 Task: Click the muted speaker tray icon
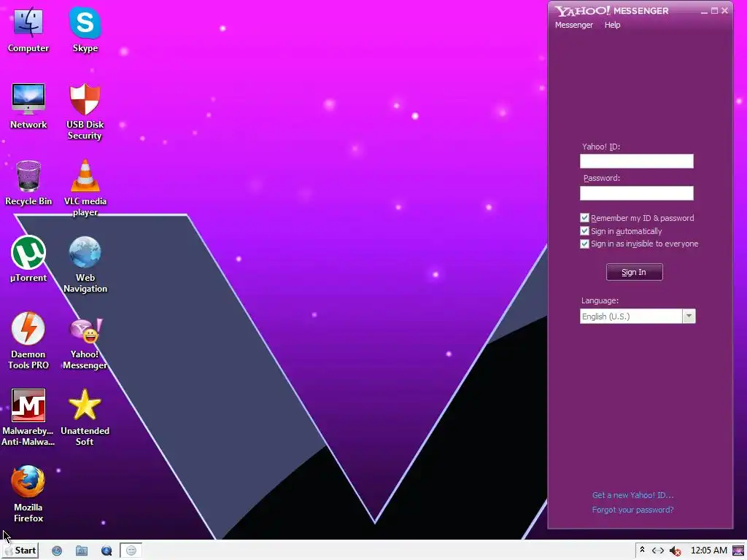click(x=675, y=551)
